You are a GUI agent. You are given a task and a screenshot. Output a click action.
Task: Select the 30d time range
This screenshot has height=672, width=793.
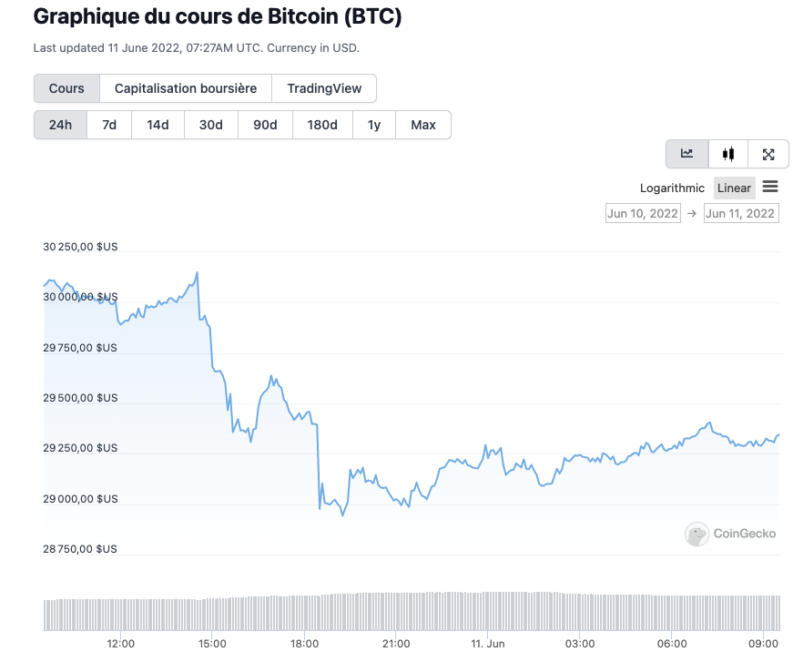[211, 125]
